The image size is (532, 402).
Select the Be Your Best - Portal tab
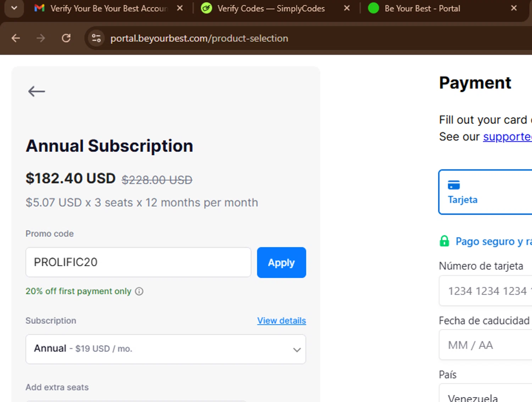pyautogui.click(x=422, y=9)
